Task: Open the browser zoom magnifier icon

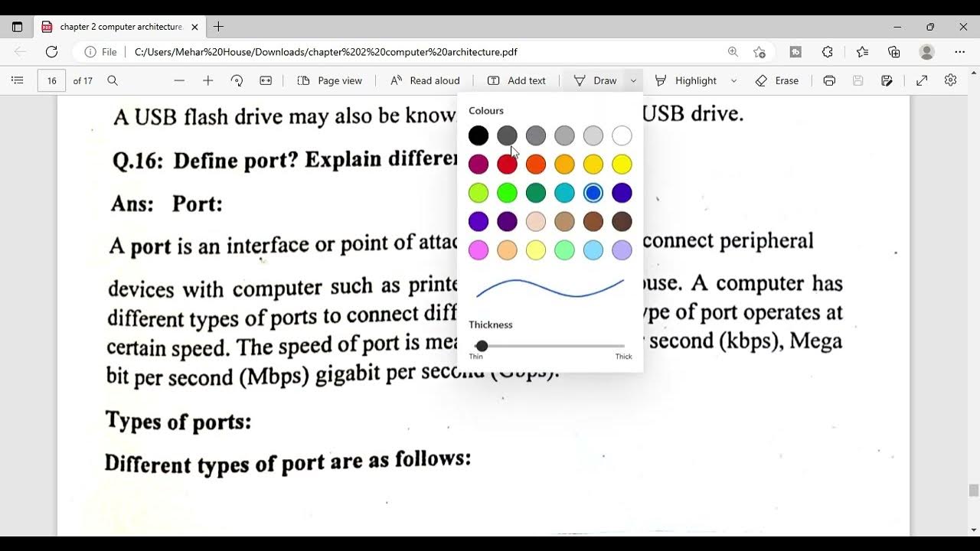Action: click(733, 52)
